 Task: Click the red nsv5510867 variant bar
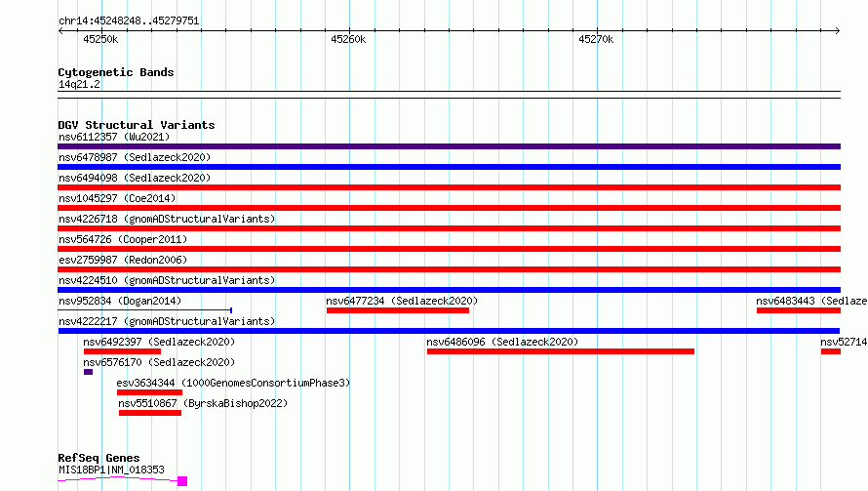150,413
